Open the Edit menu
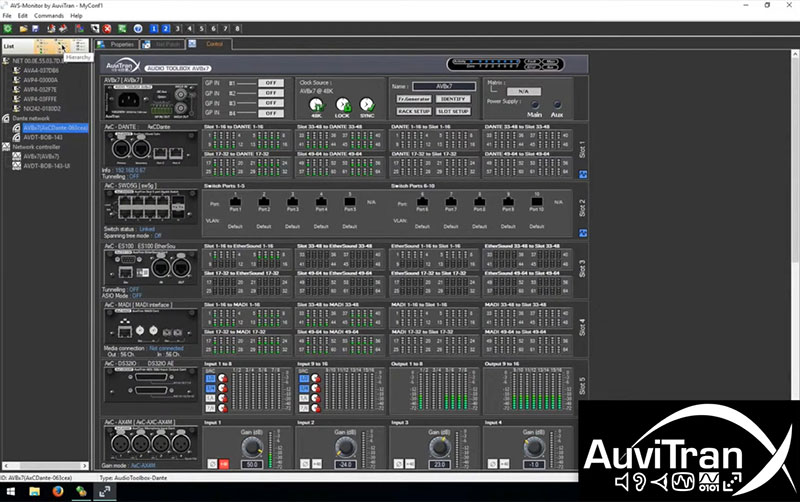 pos(22,16)
